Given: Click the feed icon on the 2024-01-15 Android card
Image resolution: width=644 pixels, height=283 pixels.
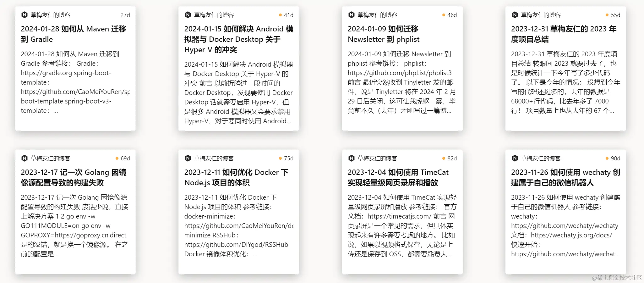Looking at the screenshot, I should [188, 15].
